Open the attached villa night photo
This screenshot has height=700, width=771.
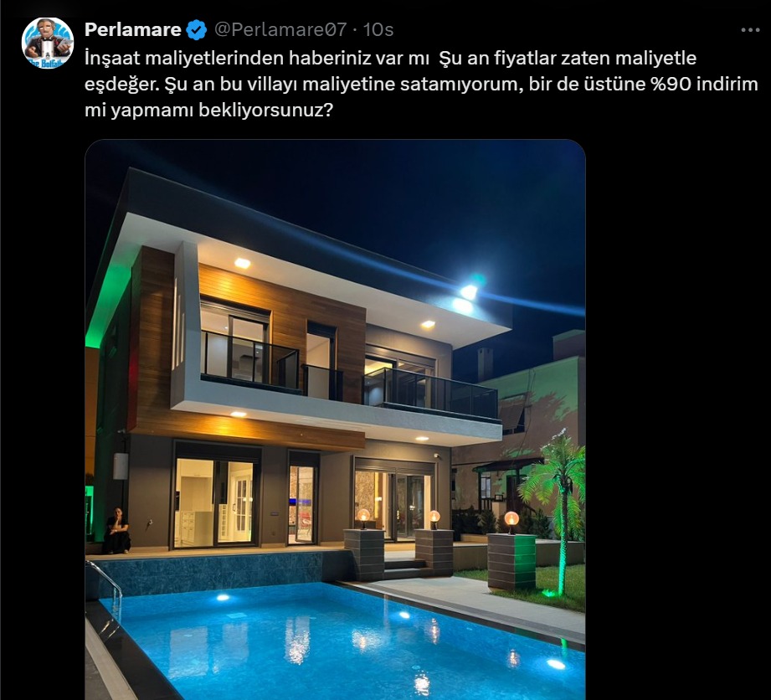[336, 419]
